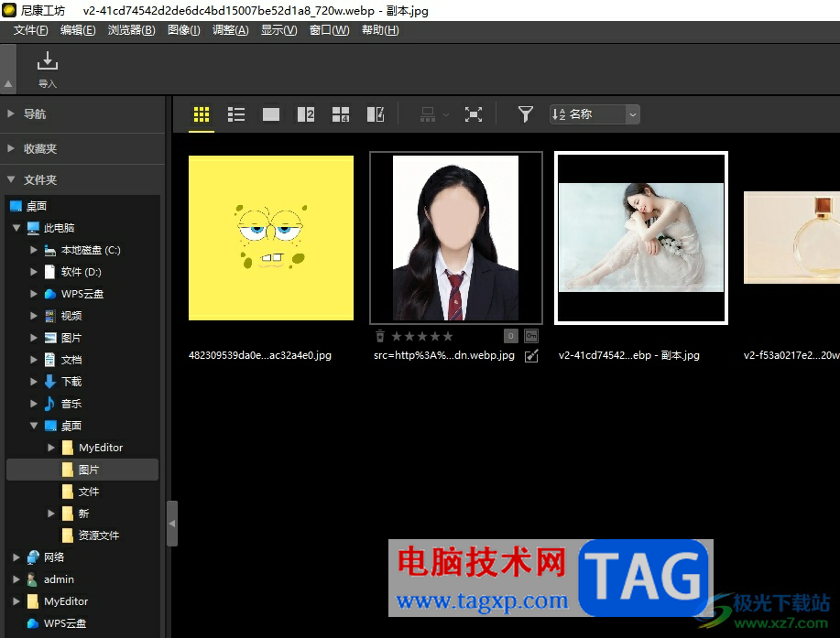Screen dimensions: 840x638
Task: Open the 帮助(H) menu
Action: pos(380,30)
